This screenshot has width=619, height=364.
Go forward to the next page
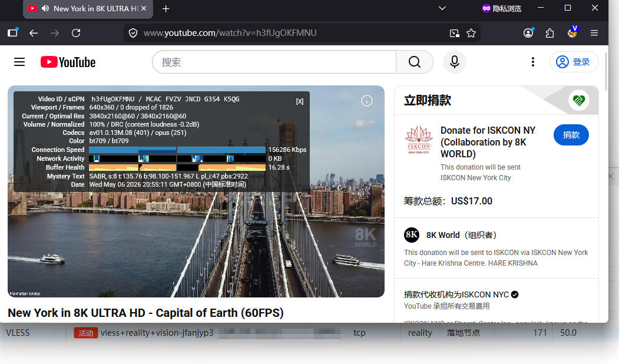[x=54, y=33]
